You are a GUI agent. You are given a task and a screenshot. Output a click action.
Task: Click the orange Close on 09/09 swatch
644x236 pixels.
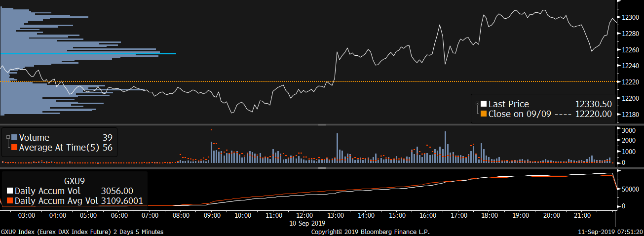pyautogui.click(x=484, y=114)
